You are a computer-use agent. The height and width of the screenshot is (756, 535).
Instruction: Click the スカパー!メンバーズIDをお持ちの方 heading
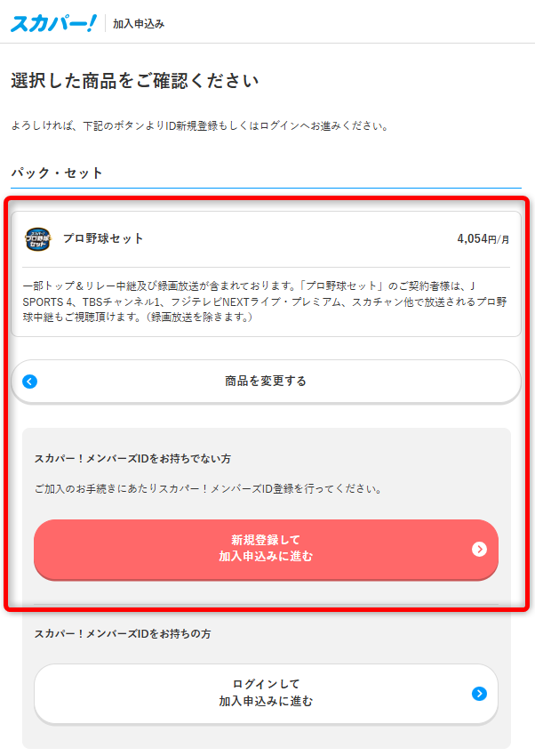tap(123, 633)
